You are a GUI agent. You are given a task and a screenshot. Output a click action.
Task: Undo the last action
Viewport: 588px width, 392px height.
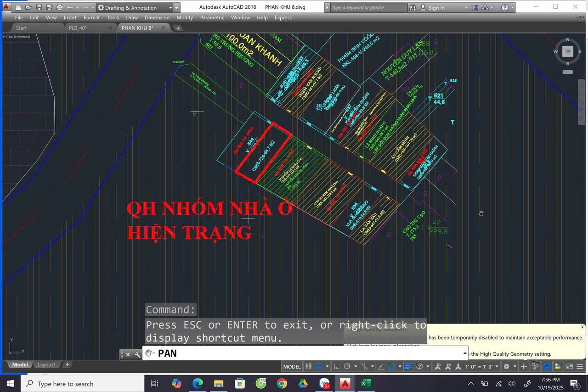tap(69, 7)
